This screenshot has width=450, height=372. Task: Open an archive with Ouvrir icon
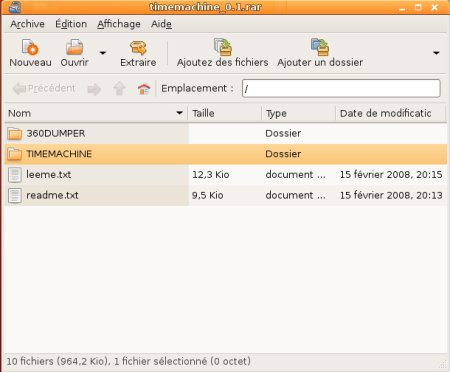tap(74, 47)
